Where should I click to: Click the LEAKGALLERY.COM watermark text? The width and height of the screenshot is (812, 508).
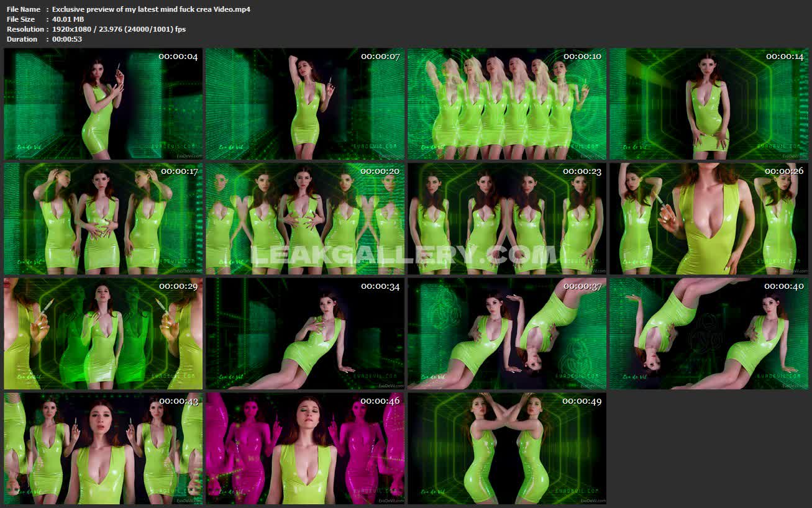coord(404,255)
